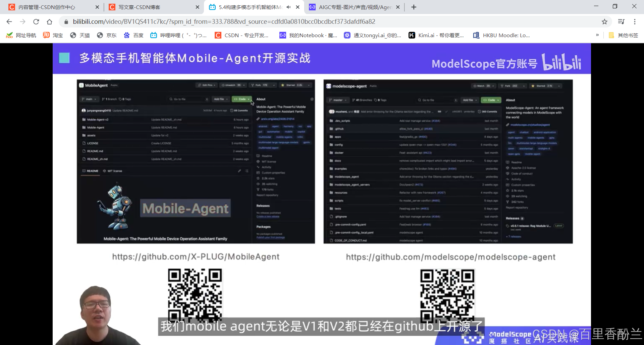This screenshot has height=345, width=644.
Task: Reload the bilibili page
Action: pyautogui.click(x=36, y=22)
